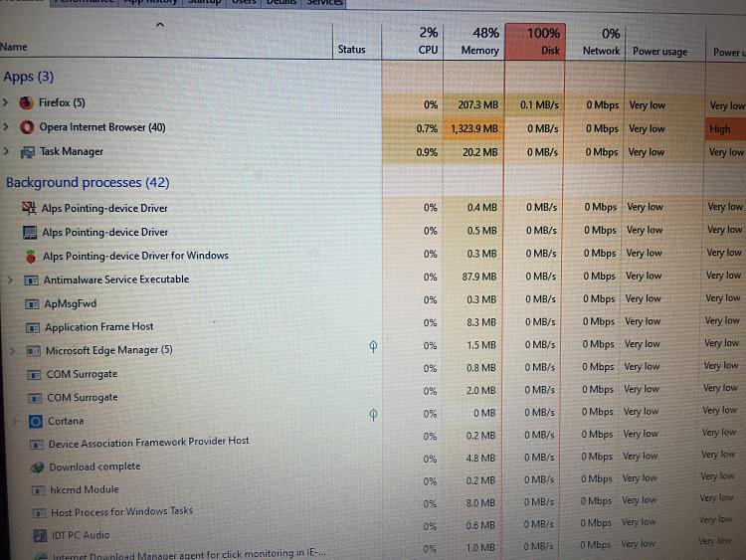The width and height of the screenshot is (746, 560).
Task: Select Opera Internet Browser (40) row name
Action: click(x=102, y=127)
